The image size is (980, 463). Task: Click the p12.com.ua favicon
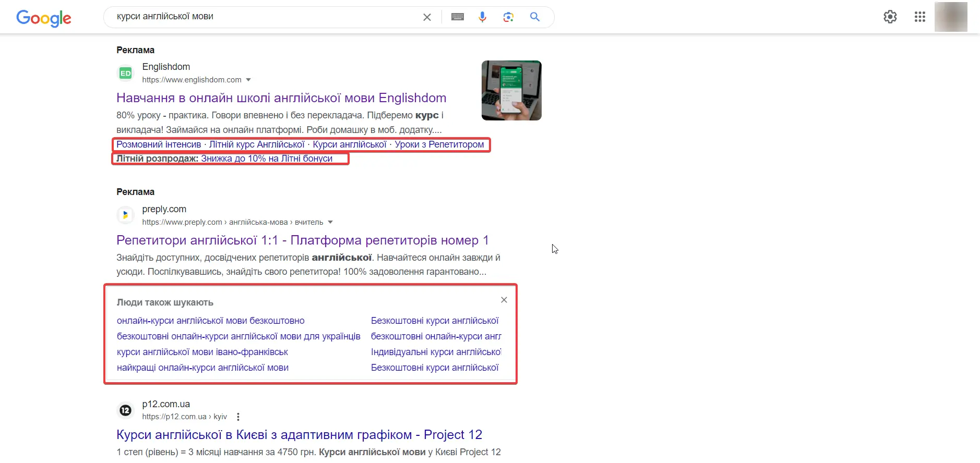(x=125, y=410)
